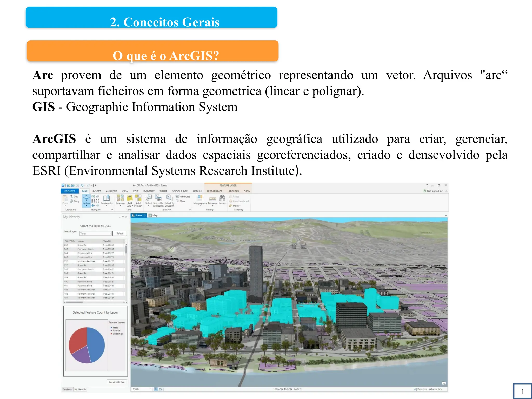The height and width of the screenshot is (399, 532).
Task: Click the Exit ArcGIS Pro button
Action: tap(117, 382)
